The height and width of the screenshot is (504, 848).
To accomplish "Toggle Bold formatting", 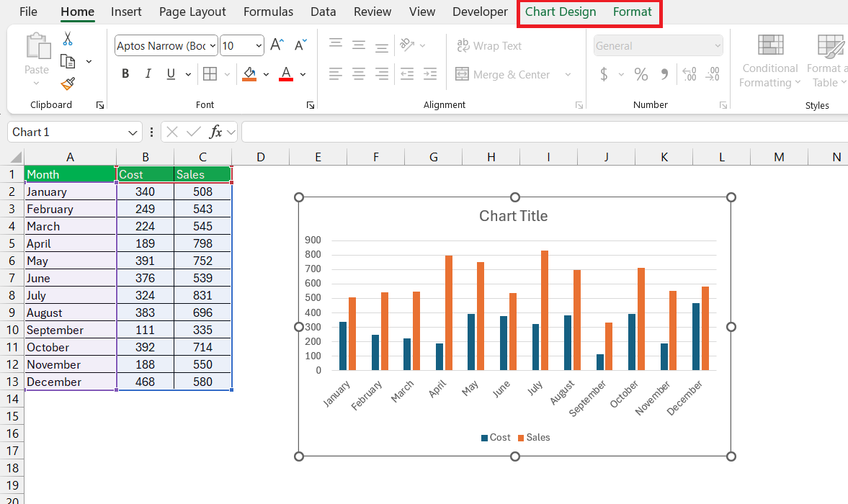I will (x=125, y=74).
